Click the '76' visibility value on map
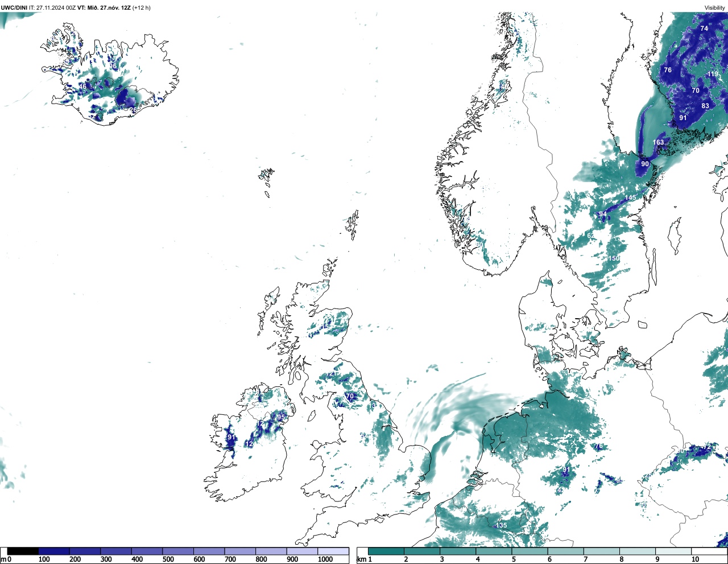The width and height of the screenshot is (728, 564). pyautogui.click(x=668, y=71)
